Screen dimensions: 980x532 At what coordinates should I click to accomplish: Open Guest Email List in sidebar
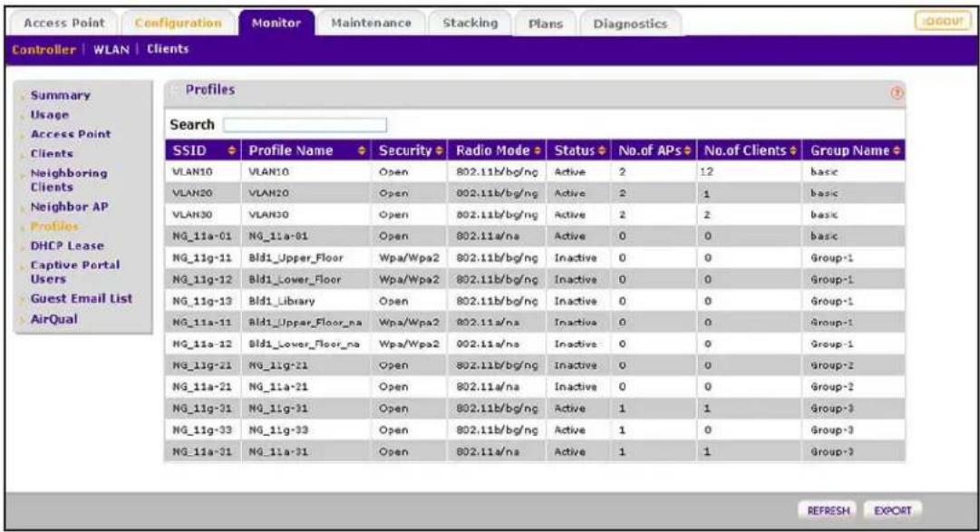[82, 298]
